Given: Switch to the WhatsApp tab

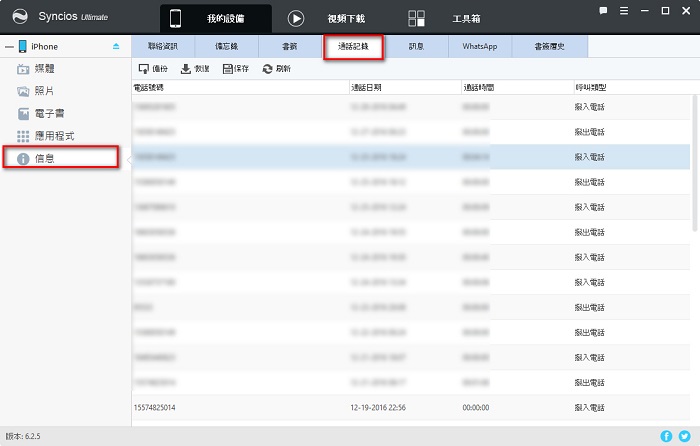Looking at the screenshot, I should point(480,46).
